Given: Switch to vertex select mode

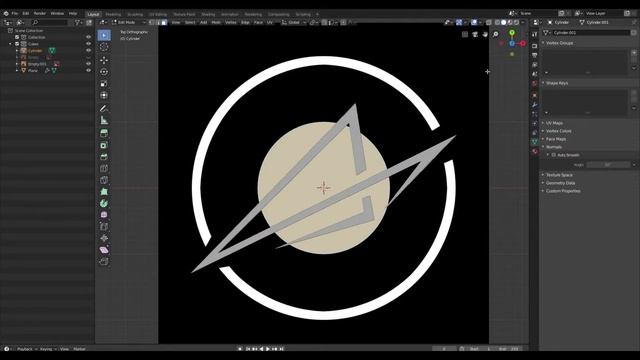Looking at the screenshot, I should [x=152, y=22].
